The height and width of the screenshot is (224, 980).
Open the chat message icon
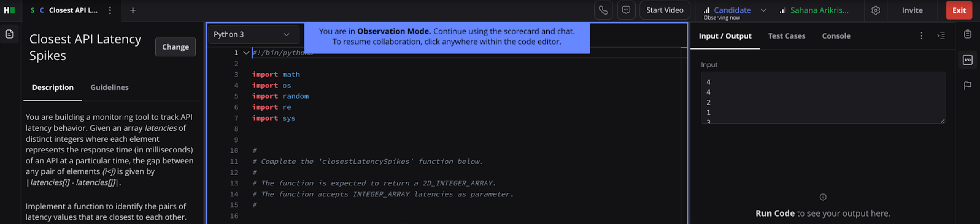(626, 10)
